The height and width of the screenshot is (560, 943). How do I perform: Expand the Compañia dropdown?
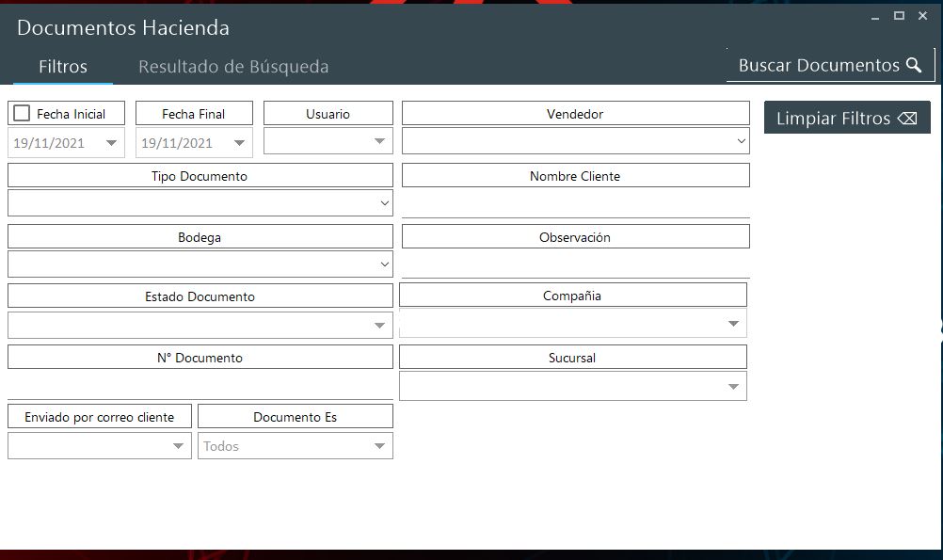click(x=733, y=324)
